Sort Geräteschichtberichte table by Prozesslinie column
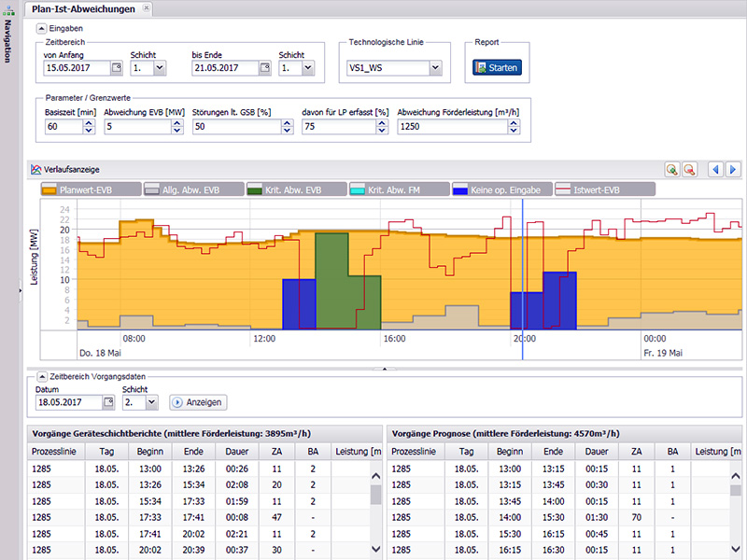 (x=54, y=452)
